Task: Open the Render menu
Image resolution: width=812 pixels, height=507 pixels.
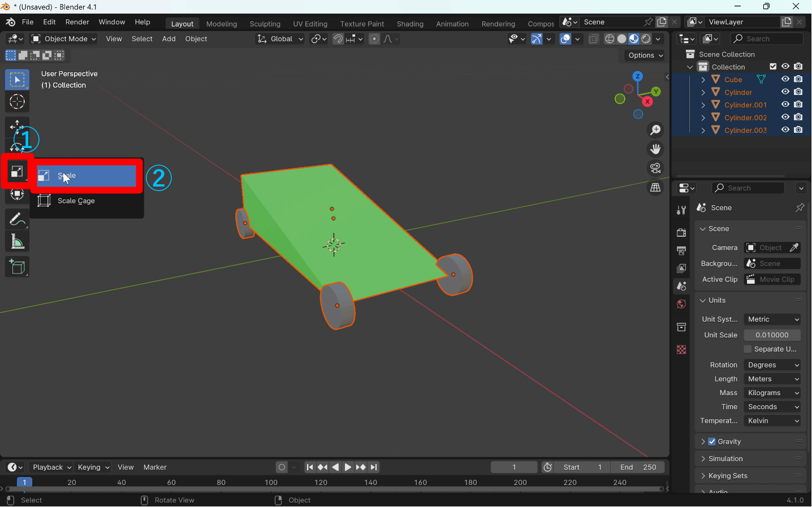Action: click(x=77, y=22)
